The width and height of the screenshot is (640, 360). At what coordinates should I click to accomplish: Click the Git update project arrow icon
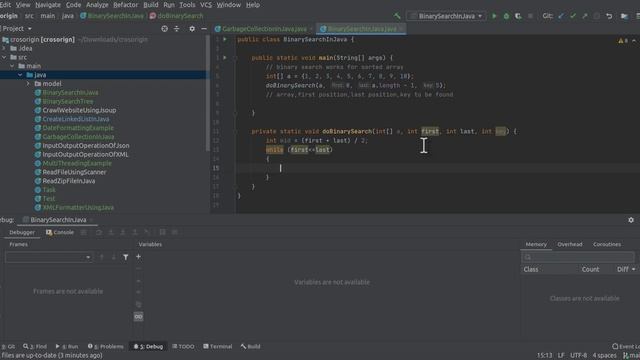tap(561, 16)
